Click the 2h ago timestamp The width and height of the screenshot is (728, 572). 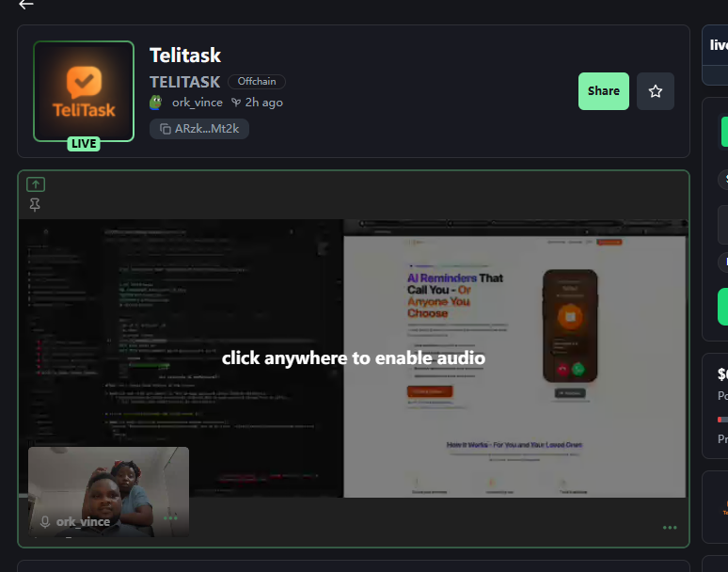point(263,103)
